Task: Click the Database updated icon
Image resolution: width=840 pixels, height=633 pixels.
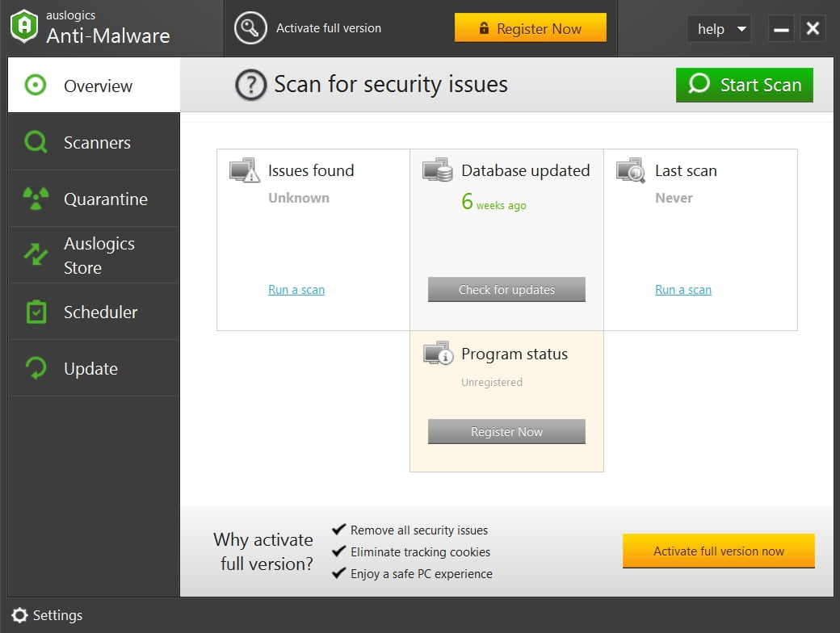Action: tap(438, 170)
